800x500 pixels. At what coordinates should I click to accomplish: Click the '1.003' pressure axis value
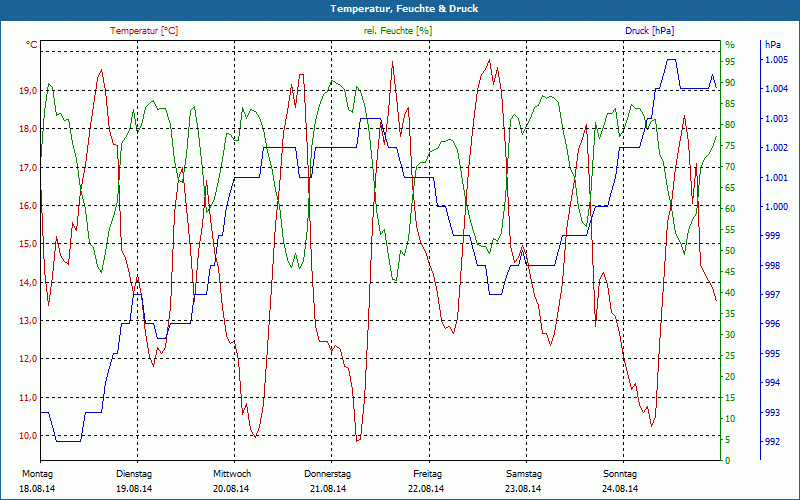tap(777, 119)
